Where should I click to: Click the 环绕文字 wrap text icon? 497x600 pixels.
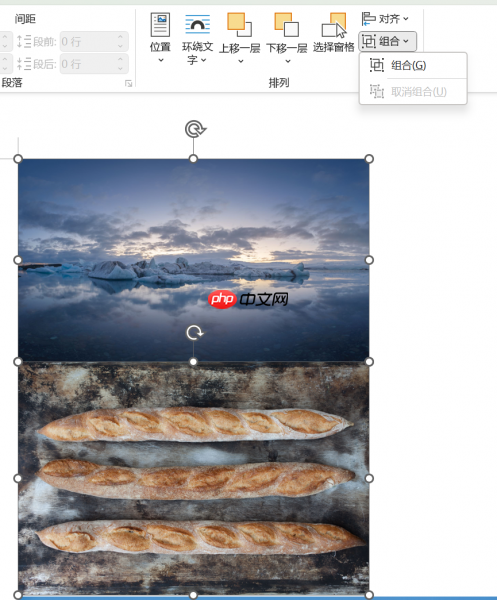click(197, 24)
